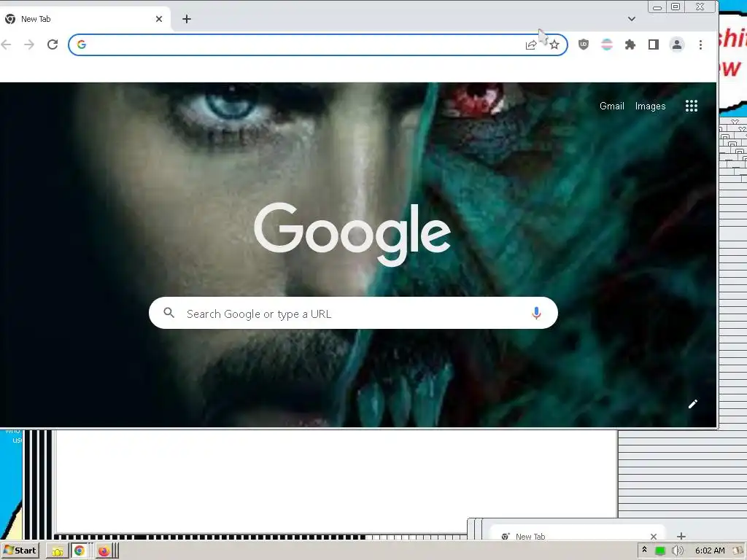
Task: Open the uBlock Origin shield extension
Action: pyautogui.click(x=583, y=44)
